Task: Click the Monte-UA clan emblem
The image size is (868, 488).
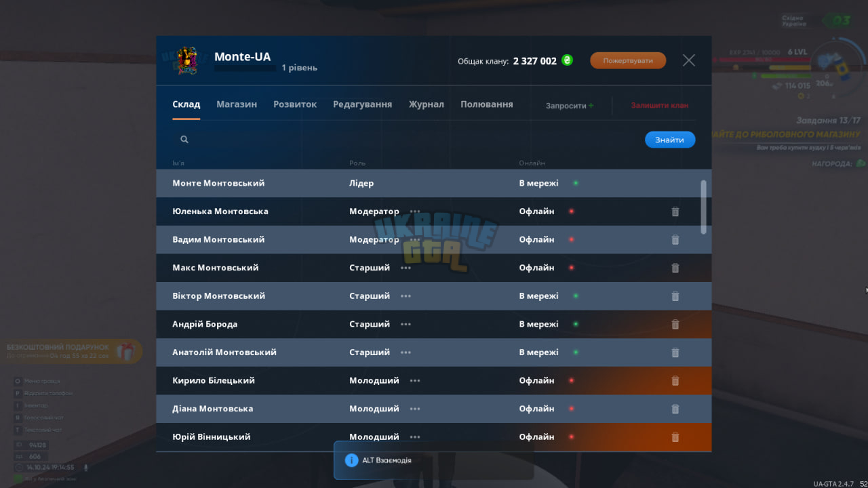Action: tap(186, 60)
